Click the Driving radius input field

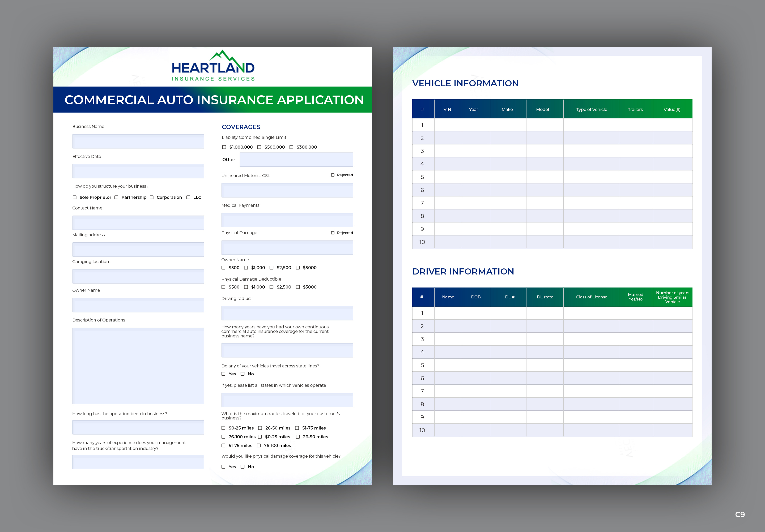[x=287, y=313]
